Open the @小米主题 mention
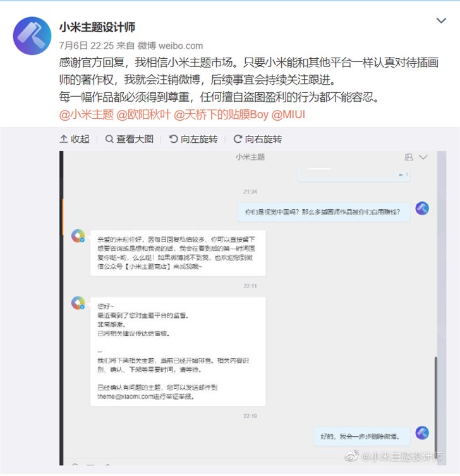This screenshot has width=460, height=476. point(87,115)
